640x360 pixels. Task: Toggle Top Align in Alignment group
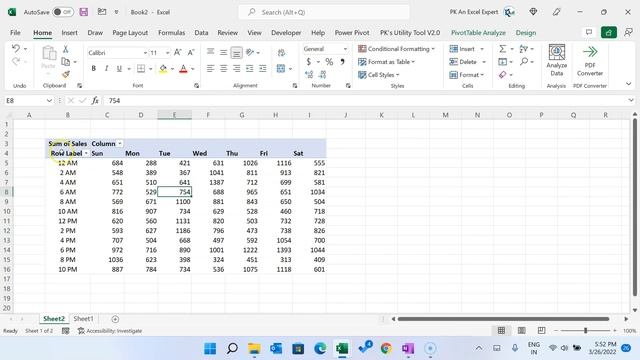(x=211, y=52)
